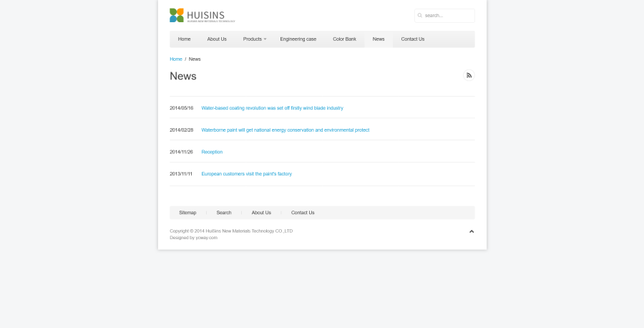Go to About Us in navigation bar

click(x=217, y=39)
